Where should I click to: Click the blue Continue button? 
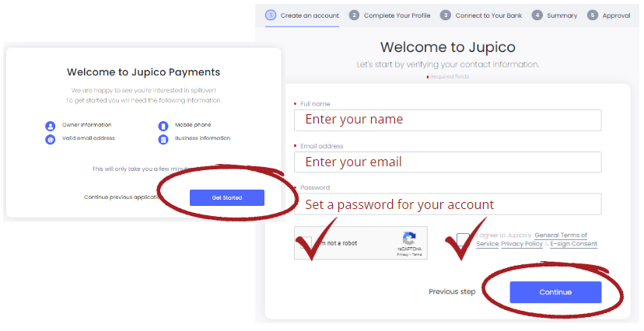click(555, 292)
